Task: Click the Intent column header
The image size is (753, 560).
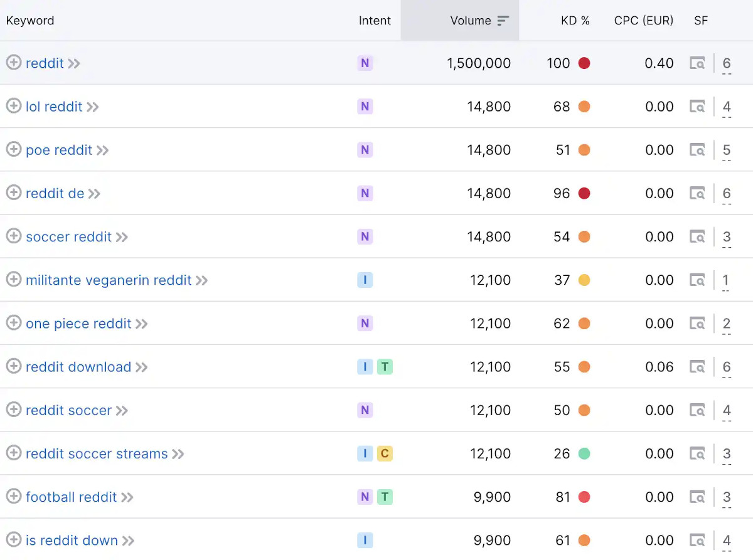Action: click(375, 21)
